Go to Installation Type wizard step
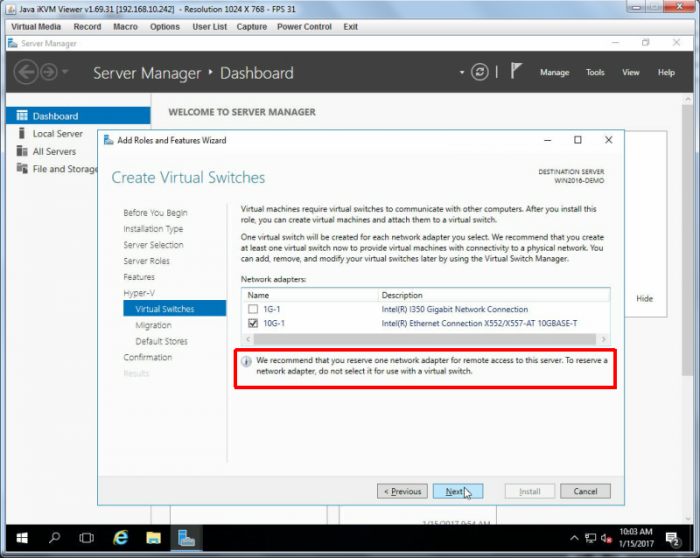 [153, 229]
